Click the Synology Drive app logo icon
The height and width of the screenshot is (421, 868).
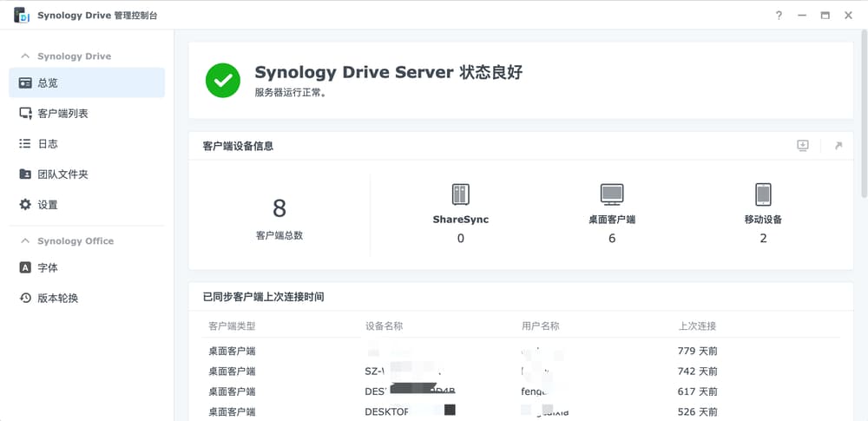tap(21, 16)
